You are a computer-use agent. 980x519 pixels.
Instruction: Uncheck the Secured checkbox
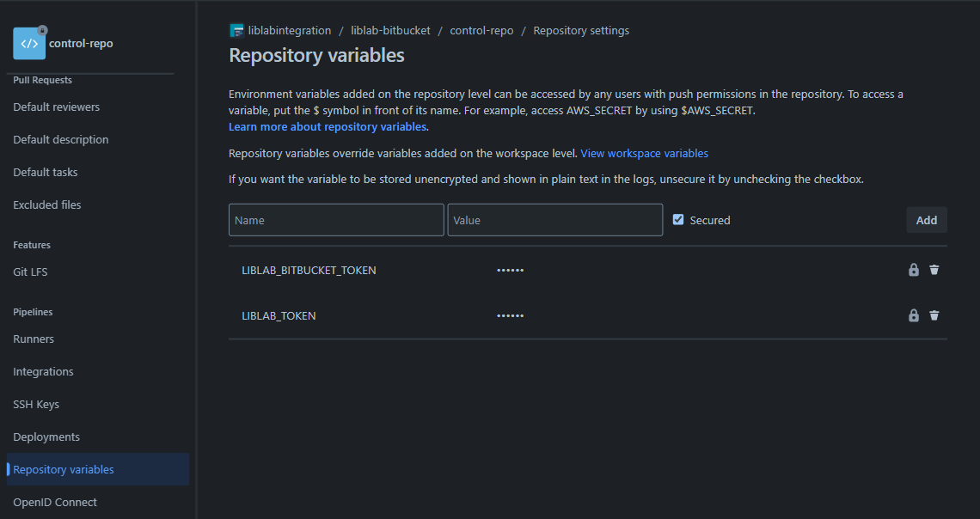coord(678,219)
